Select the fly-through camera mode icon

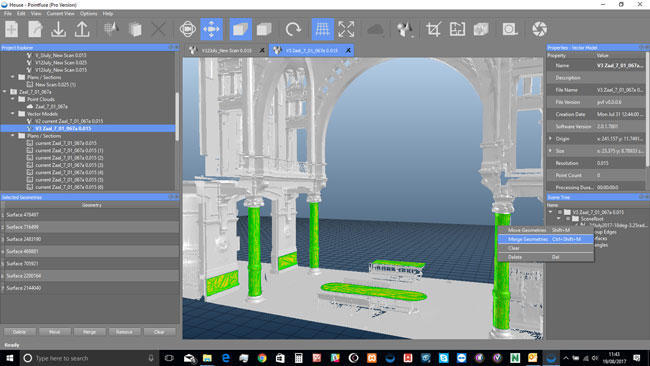click(211, 29)
